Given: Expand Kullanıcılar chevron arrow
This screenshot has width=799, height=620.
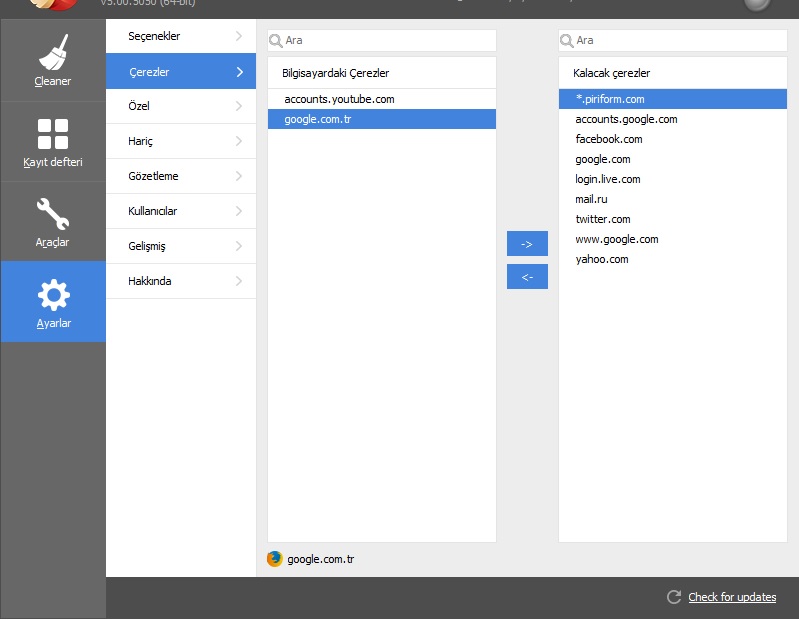Looking at the screenshot, I should pyautogui.click(x=239, y=211).
